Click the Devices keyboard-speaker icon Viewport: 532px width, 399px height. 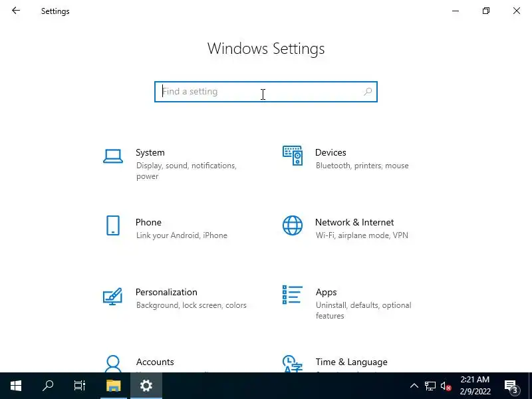[x=293, y=156]
